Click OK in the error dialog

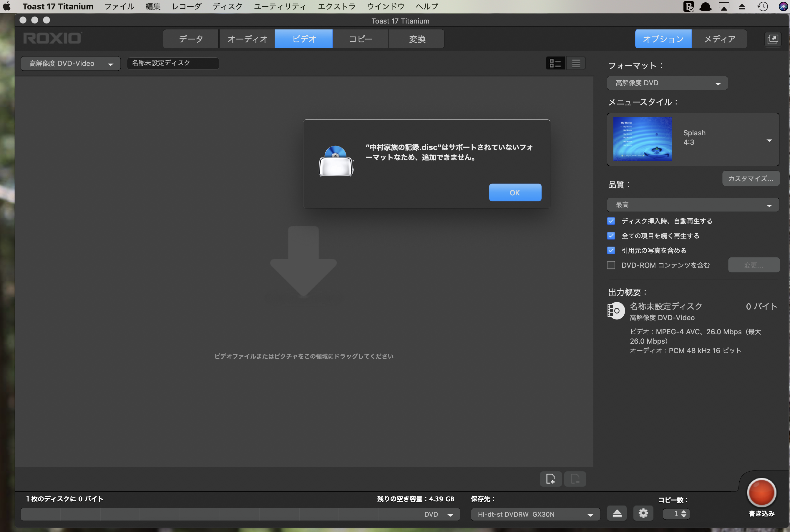tap(515, 192)
